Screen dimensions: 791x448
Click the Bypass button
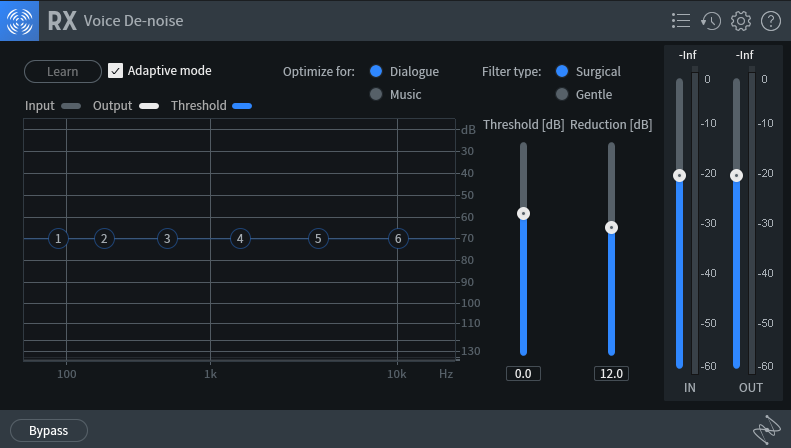click(48, 430)
